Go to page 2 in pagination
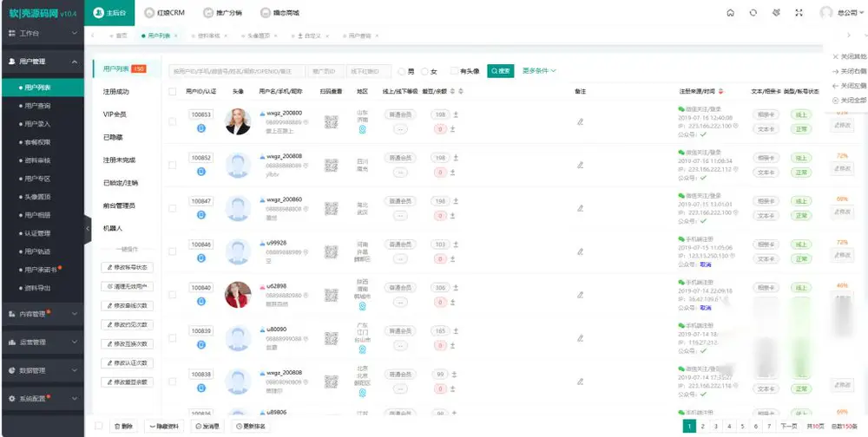868x437 pixels. (x=702, y=426)
